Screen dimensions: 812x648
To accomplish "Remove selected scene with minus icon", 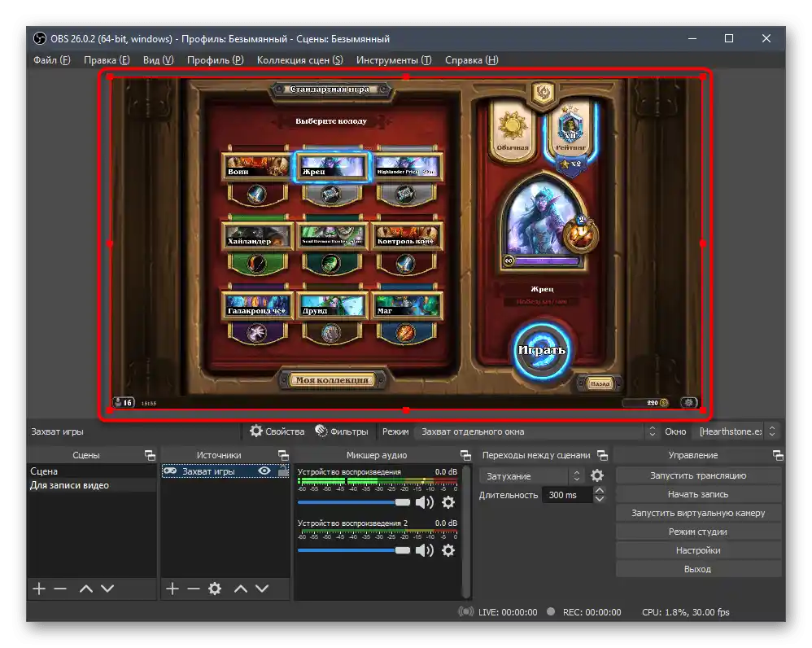I will [60, 589].
